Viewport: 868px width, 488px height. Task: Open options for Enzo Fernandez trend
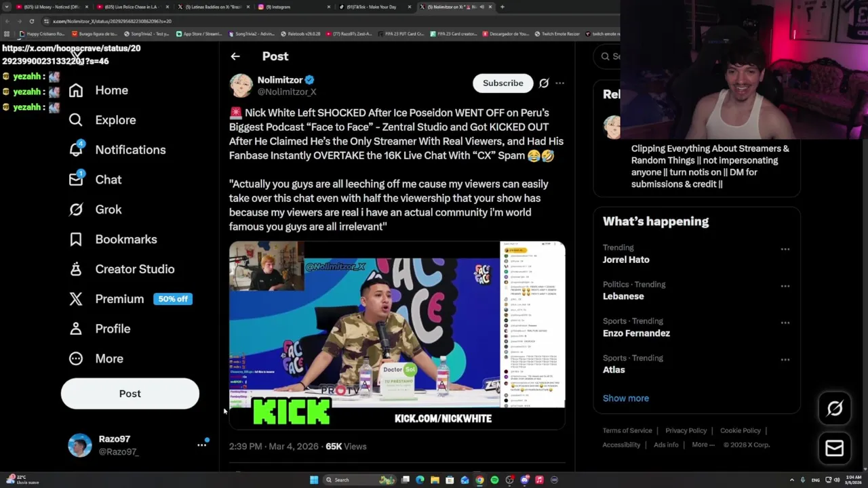pyautogui.click(x=785, y=323)
